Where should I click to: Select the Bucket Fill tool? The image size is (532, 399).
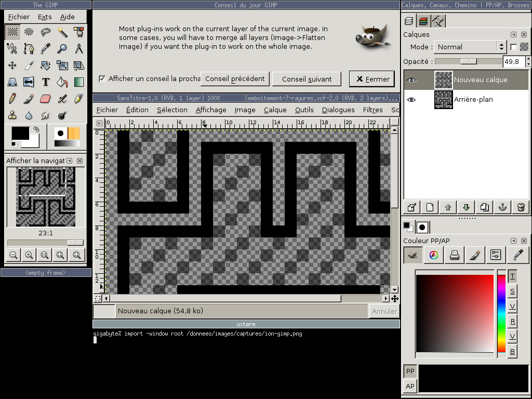pos(62,82)
